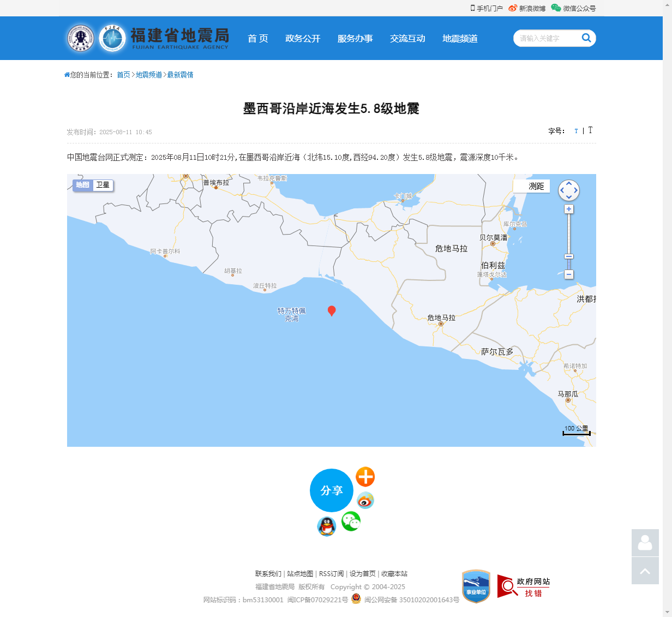
Task: Share via the WeChat green icon
Action: tap(351, 522)
